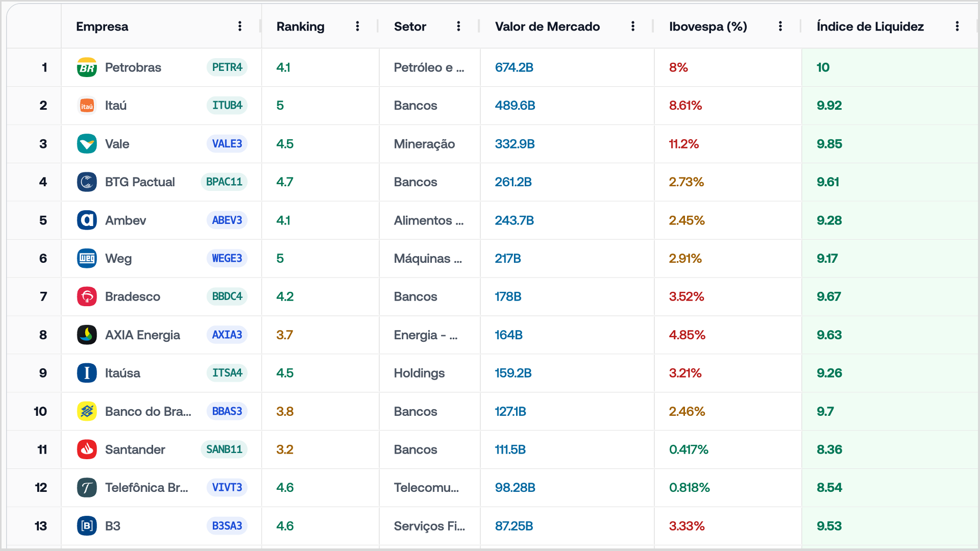Click the Bradesco logo icon
The image size is (980, 551).
[87, 296]
